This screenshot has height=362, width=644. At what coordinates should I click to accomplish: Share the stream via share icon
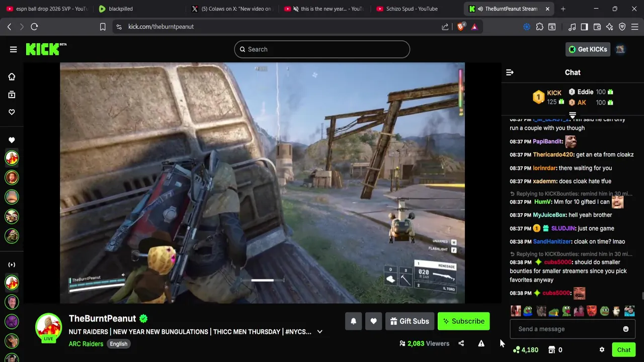[x=461, y=343]
